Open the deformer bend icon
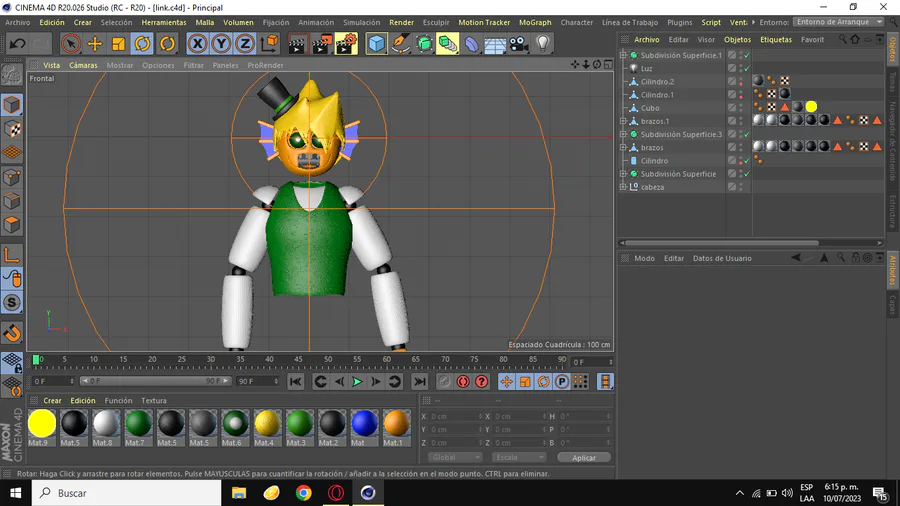Screen dimensions: 900x506 pos(471,44)
